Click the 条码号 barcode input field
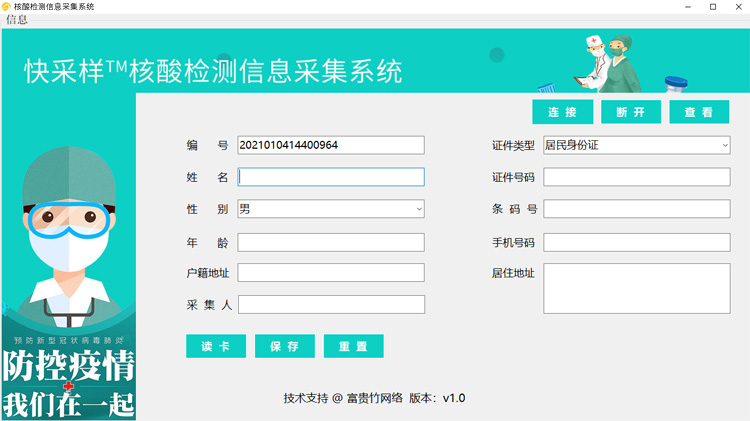Image resolution: width=750 pixels, height=421 pixels. 637,209
